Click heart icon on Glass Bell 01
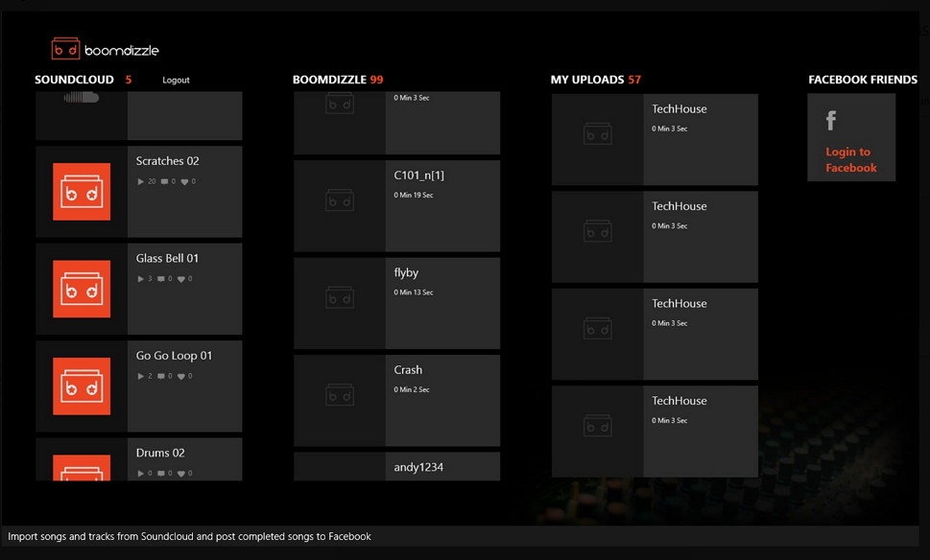The height and width of the screenshot is (560, 930). pyautogui.click(x=181, y=279)
